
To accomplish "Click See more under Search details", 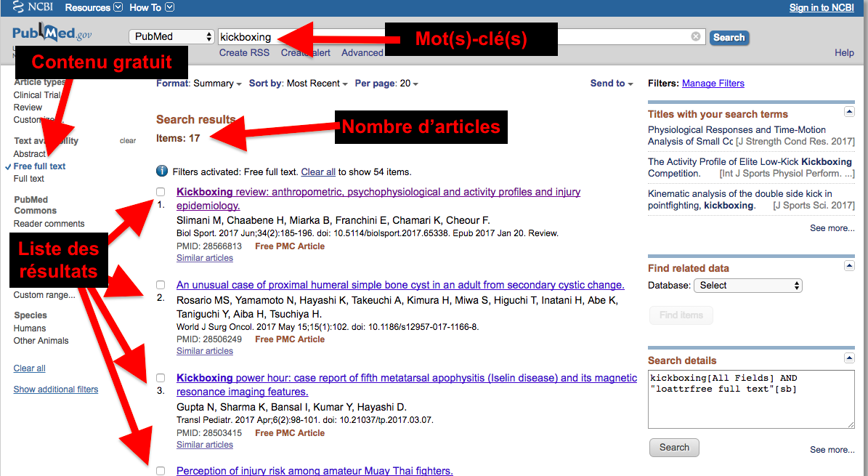I will click(832, 449).
